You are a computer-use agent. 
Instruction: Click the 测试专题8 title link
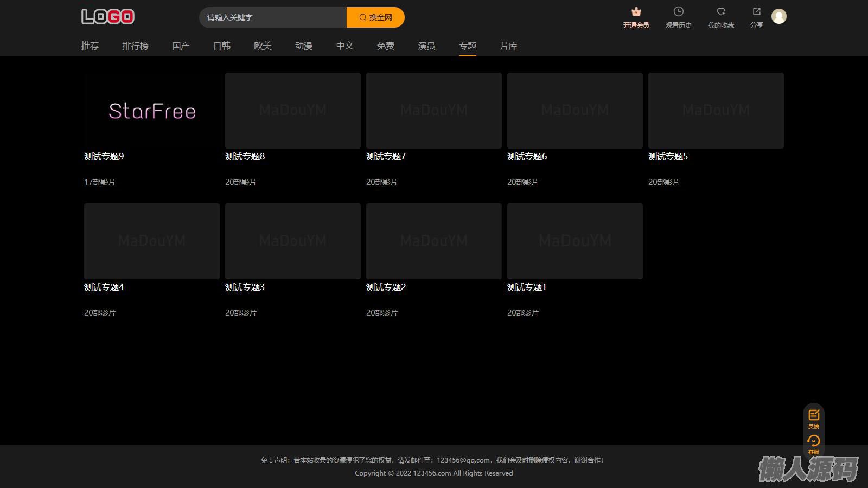pyautogui.click(x=245, y=157)
